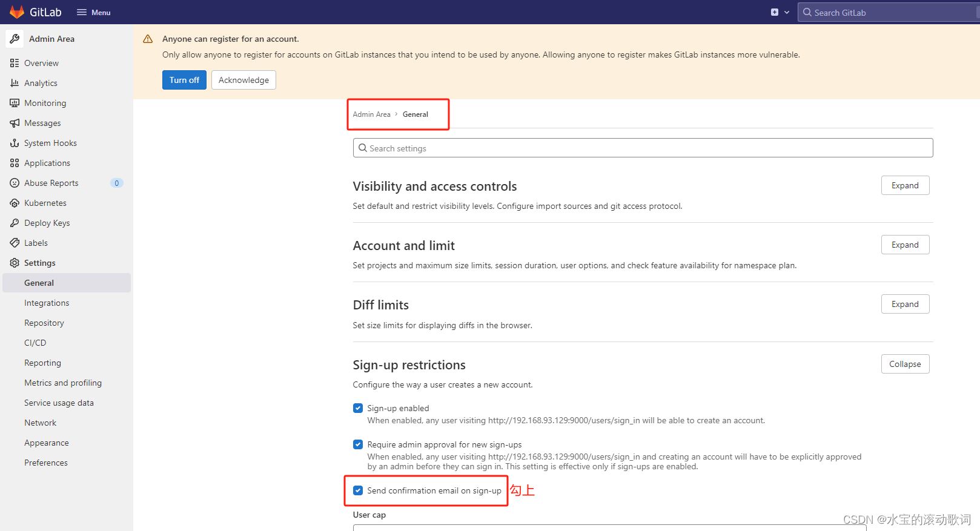Click Menu text in top bar
Screen dimensions: 980x531
101,12
